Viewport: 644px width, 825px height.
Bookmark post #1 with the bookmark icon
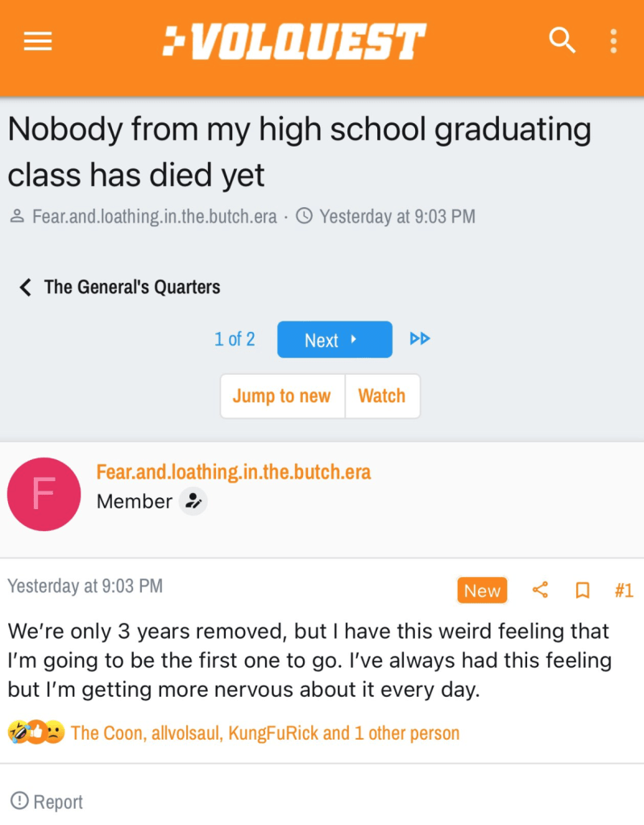click(582, 591)
